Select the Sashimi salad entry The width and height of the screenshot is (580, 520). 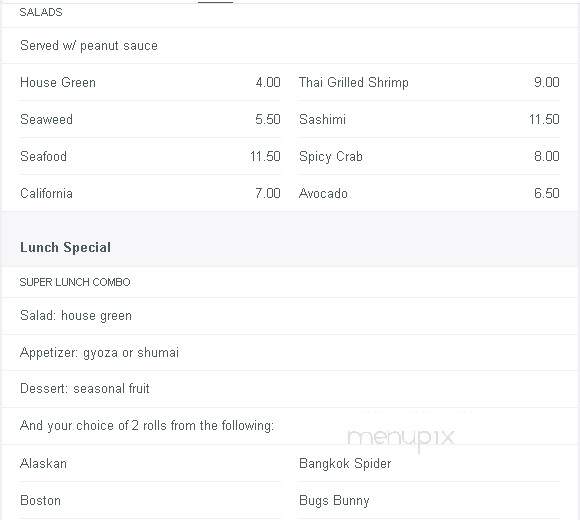(x=428, y=119)
